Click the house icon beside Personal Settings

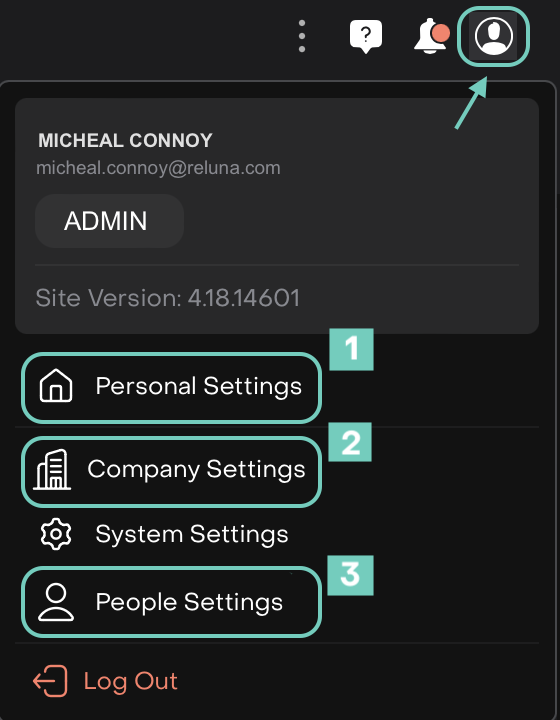tap(56, 386)
